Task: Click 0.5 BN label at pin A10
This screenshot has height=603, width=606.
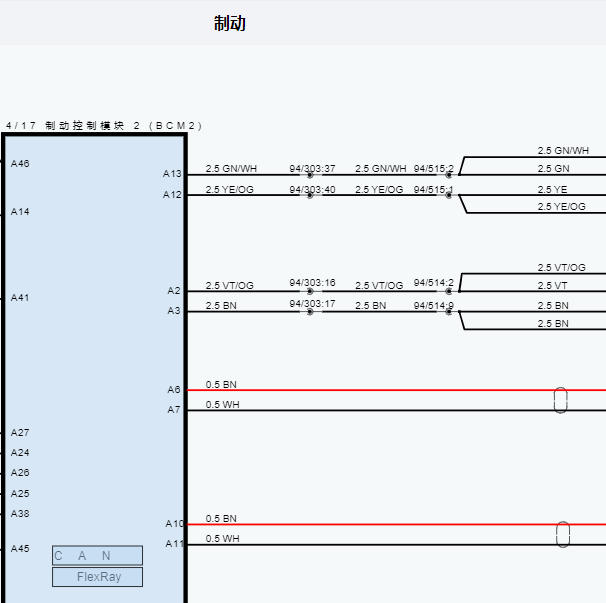Action: click(221, 518)
